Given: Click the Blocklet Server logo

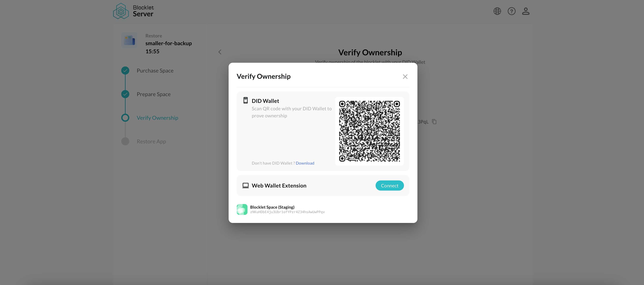Looking at the screenshot, I should tap(133, 11).
